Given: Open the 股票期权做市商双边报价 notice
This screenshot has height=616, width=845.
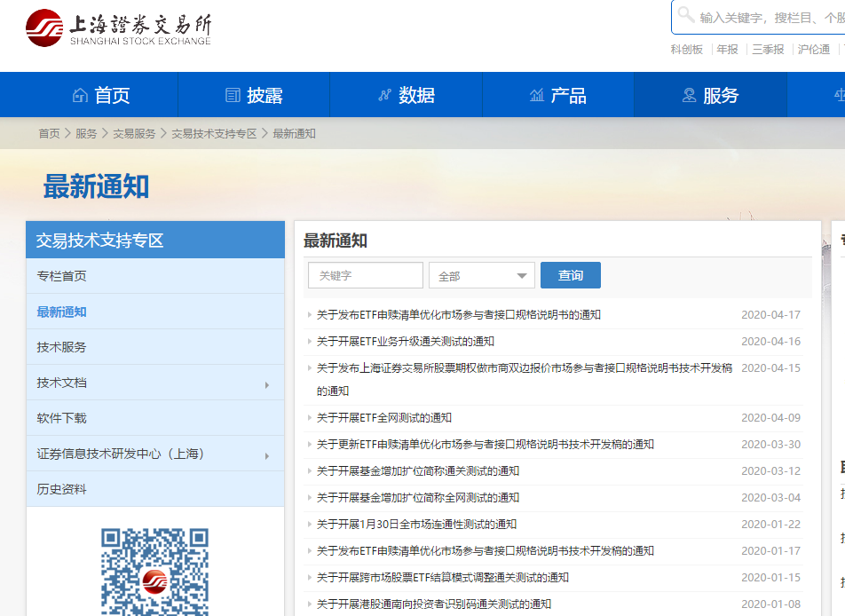Looking at the screenshot, I should pos(525,379).
